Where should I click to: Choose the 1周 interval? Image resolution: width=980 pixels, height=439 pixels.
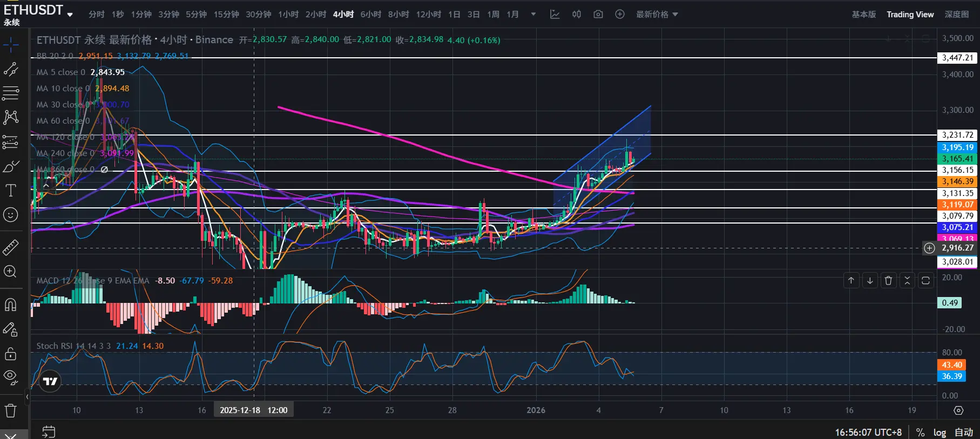(493, 15)
